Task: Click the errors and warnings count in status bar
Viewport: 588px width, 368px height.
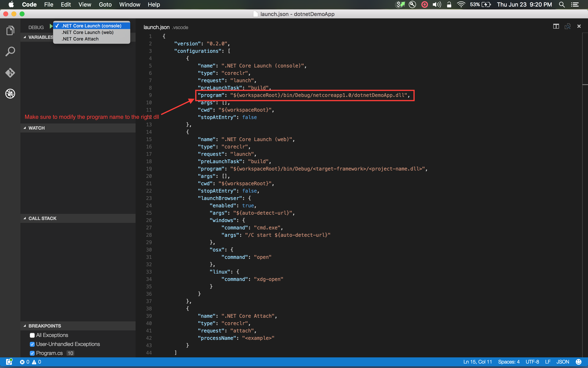Action: tap(30, 362)
